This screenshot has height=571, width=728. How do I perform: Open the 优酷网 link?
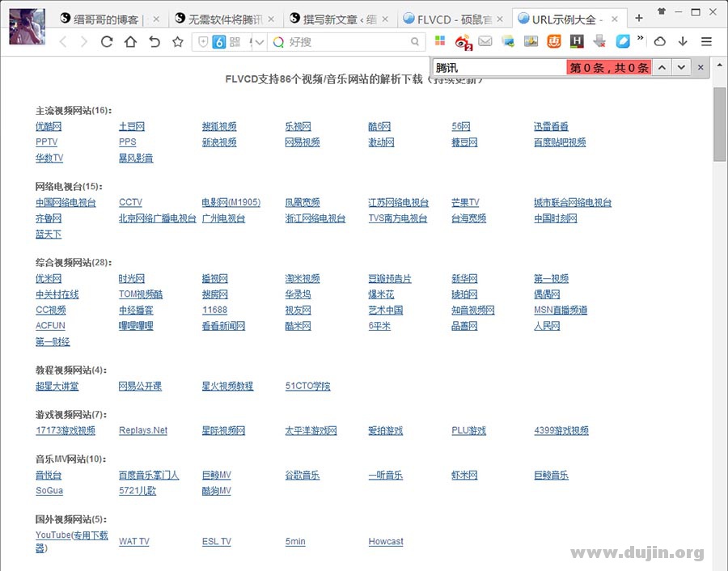(x=49, y=126)
